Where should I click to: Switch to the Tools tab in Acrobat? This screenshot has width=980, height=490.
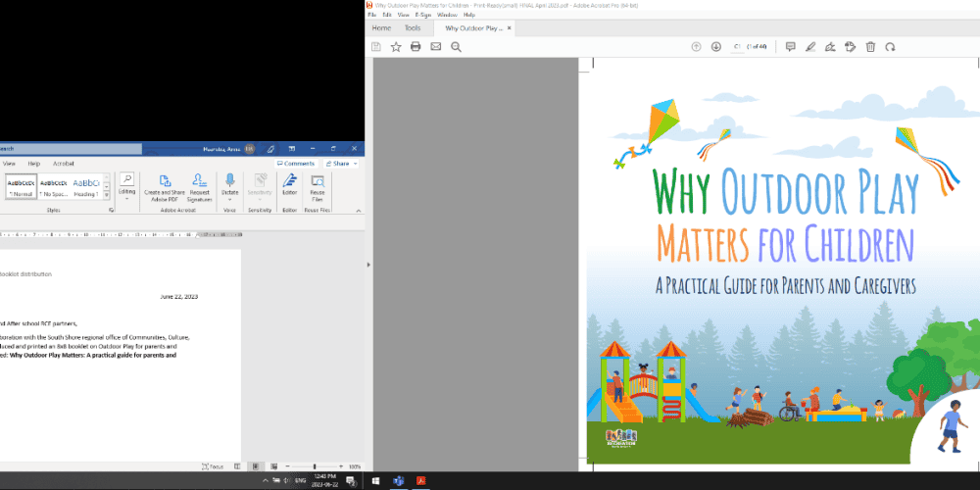click(x=413, y=28)
